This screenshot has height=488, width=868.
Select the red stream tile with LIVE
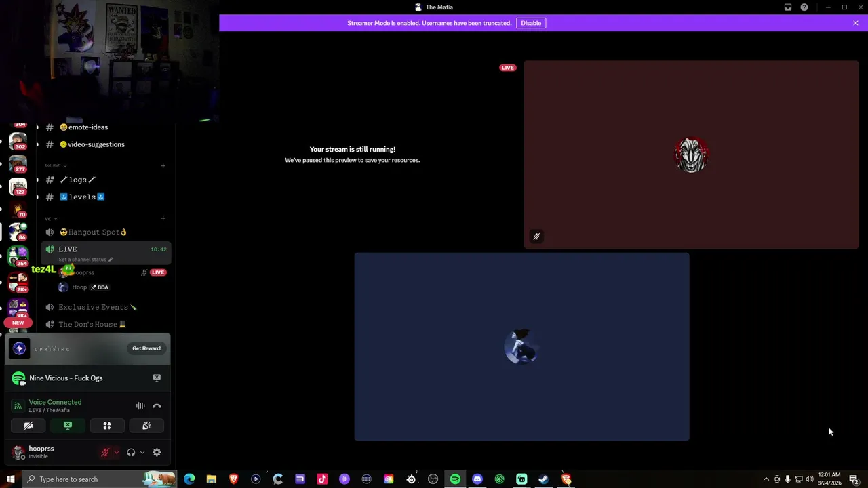(691, 155)
